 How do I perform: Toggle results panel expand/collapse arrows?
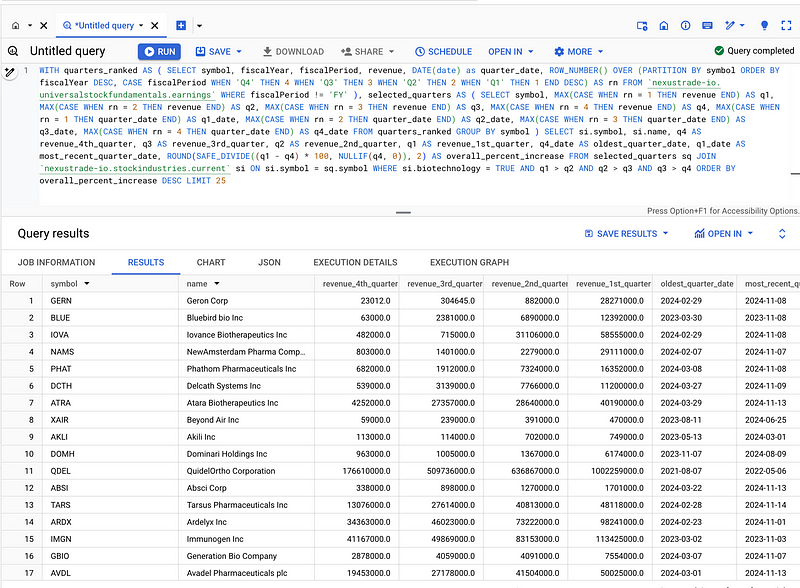pos(781,233)
